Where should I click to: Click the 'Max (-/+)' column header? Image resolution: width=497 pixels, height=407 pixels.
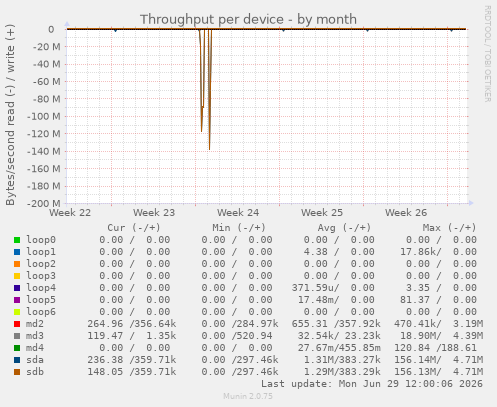(x=450, y=228)
